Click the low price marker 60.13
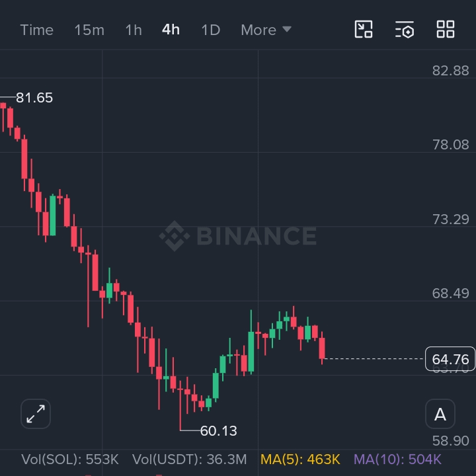Screen dimensions: 476x476 click(x=219, y=431)
